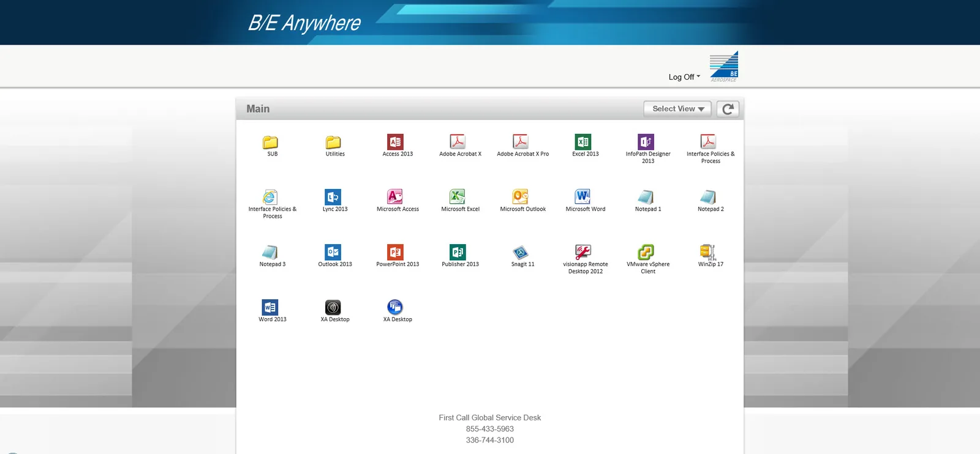Launch Notepad 2
Screen dimensions: 980x454
(709, 197)
